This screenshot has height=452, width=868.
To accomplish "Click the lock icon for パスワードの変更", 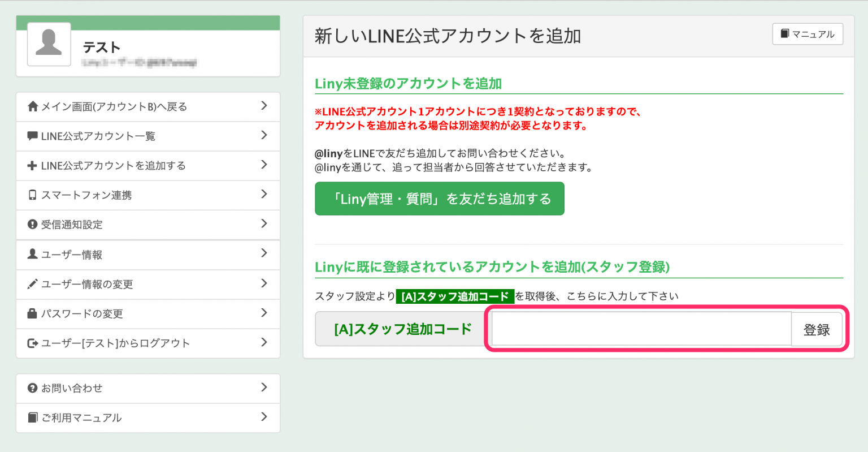I will [x=33, y=313].
